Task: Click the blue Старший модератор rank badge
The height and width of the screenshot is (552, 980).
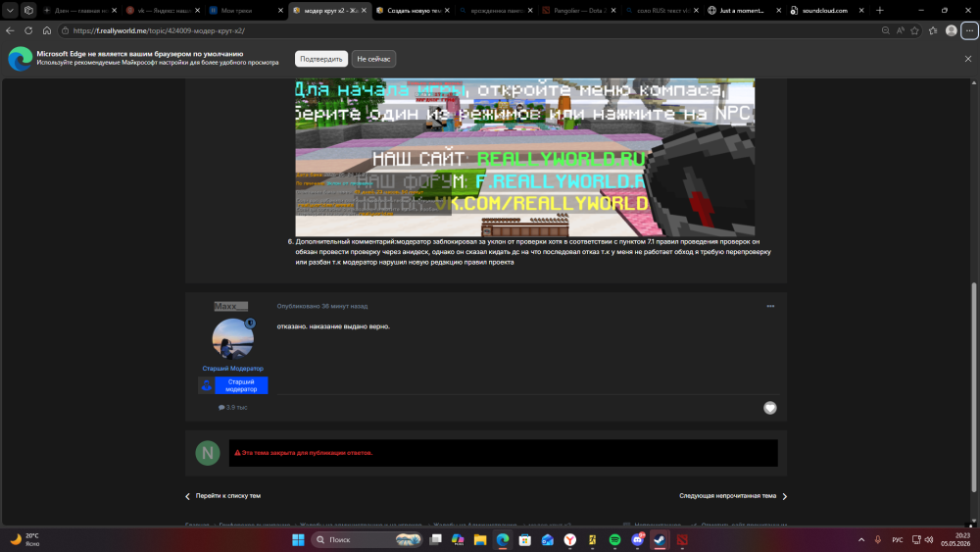Action: [x=233, y=385]
